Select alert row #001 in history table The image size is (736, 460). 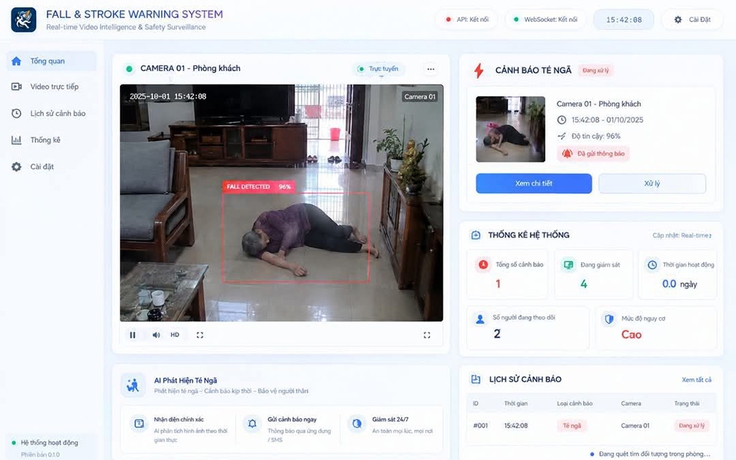point(591,426)
